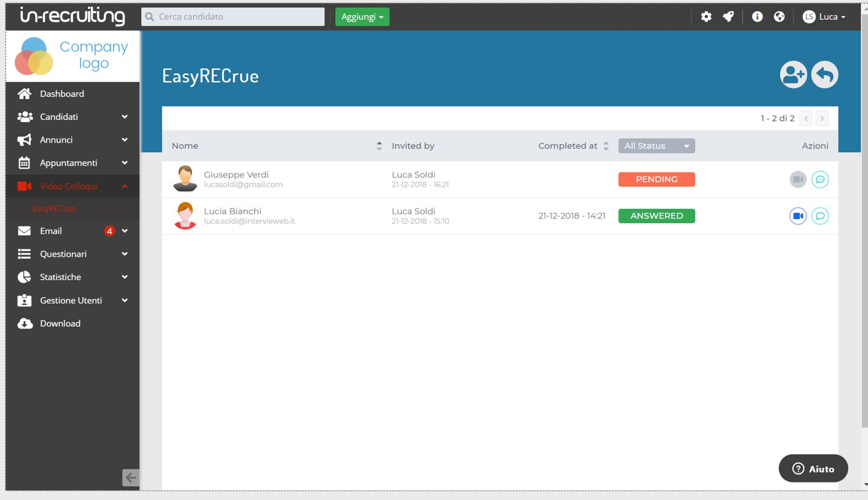Image resolution: width=868 pixels, height=500 pixels.
Task: Sort by Nome column arrows
Action: (x=379, y=146)
